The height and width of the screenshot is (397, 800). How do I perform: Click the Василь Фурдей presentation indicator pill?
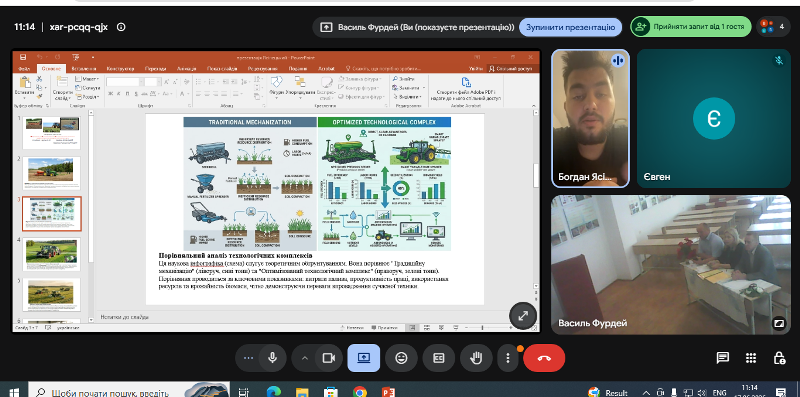[x=417, y=27]
